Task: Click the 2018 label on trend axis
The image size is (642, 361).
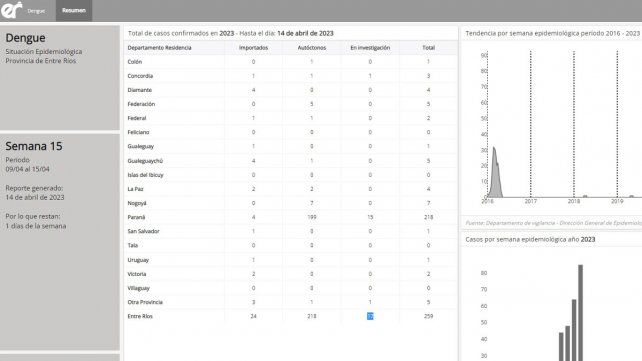Action: [x=574, y=201]
